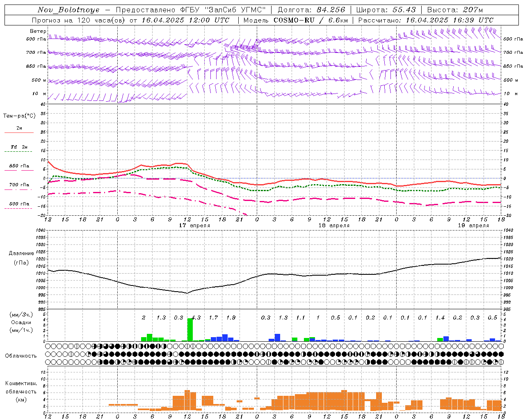Screen dimensions: 525x420
Task: Click the tallest green precipitation bar
Action: coord(190,330)
